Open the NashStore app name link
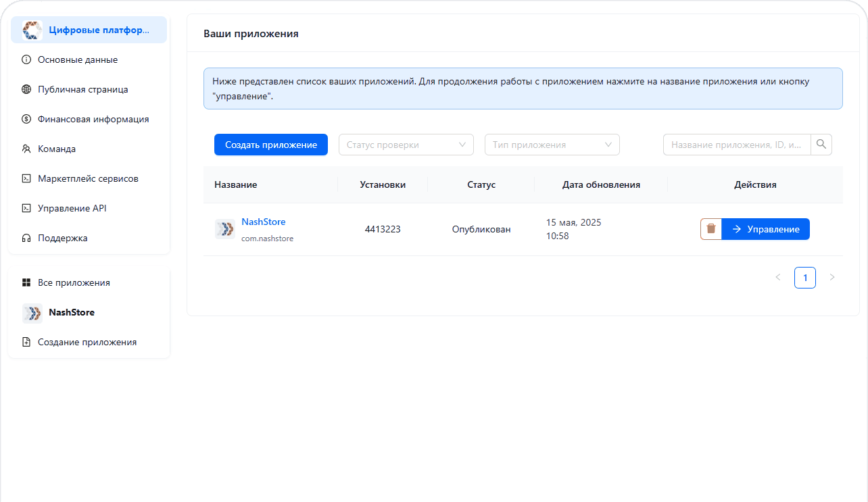This screenshot has width=868, height=502. tap(264, 222)
